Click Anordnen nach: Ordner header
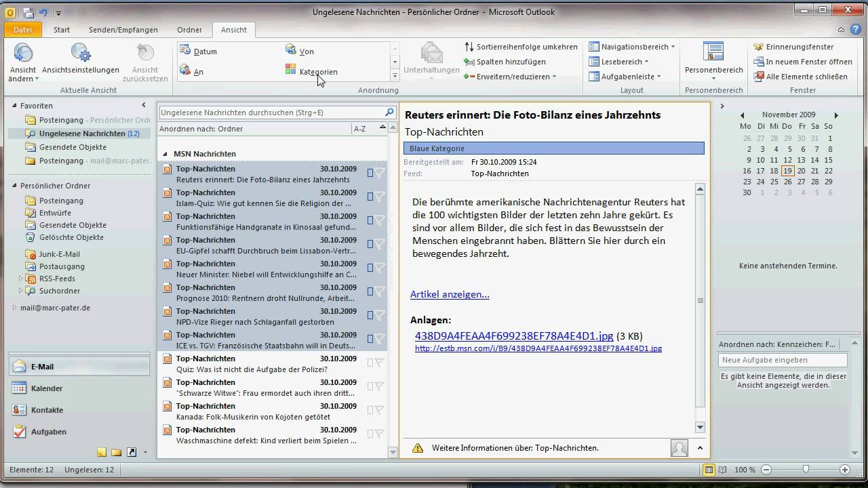 pyautogui.click(x=201, y=129)
